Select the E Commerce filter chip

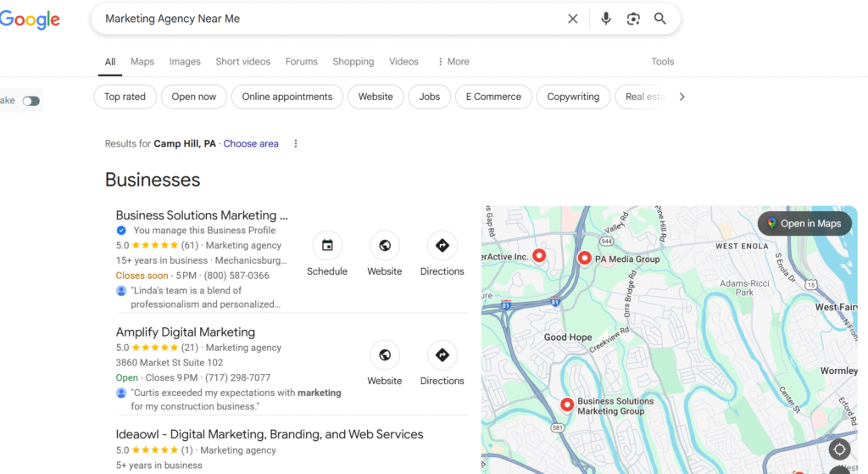coord(494,97)
